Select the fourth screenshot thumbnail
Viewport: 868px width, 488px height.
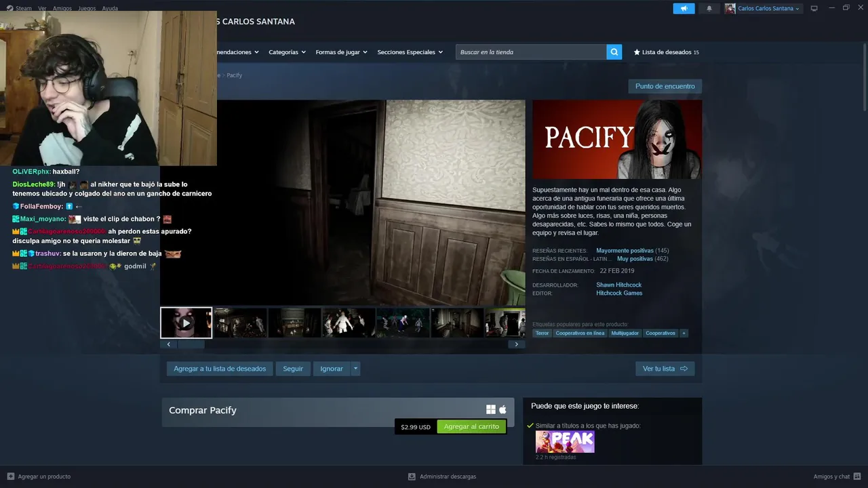pyautogui.click(x=349, y=323)
